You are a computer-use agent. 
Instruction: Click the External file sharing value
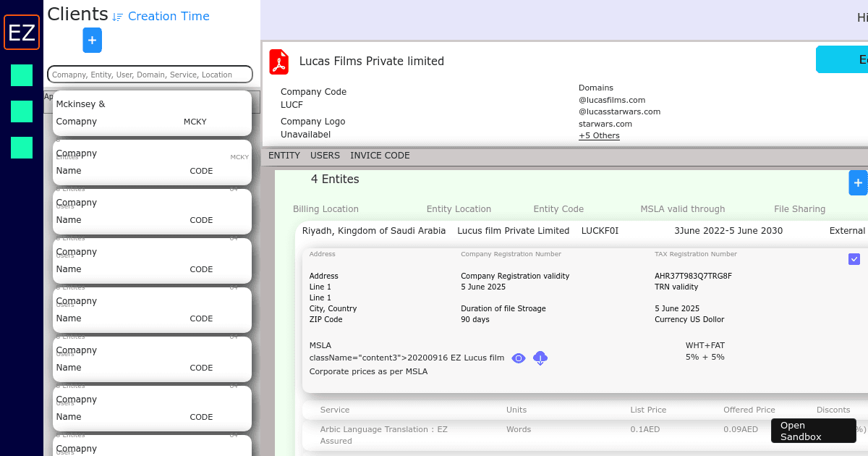tap(847, 231)
